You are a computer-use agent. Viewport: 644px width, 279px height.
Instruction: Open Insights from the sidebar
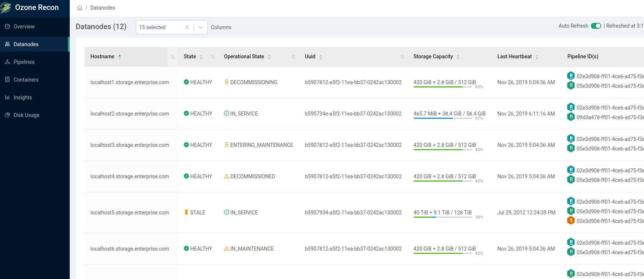[35, 97]
